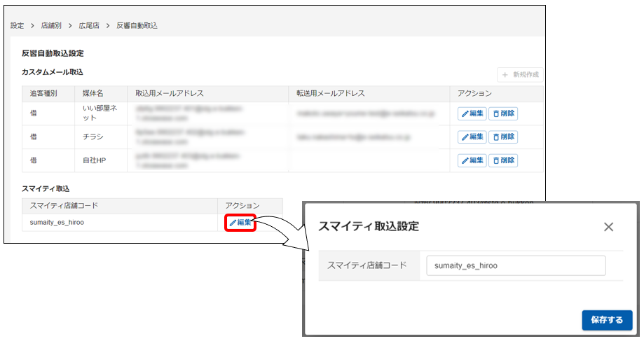This screenshot has height=341, width=644.
Task: Open 広尾店 breadcrumb link
Action: click(89, 25)
